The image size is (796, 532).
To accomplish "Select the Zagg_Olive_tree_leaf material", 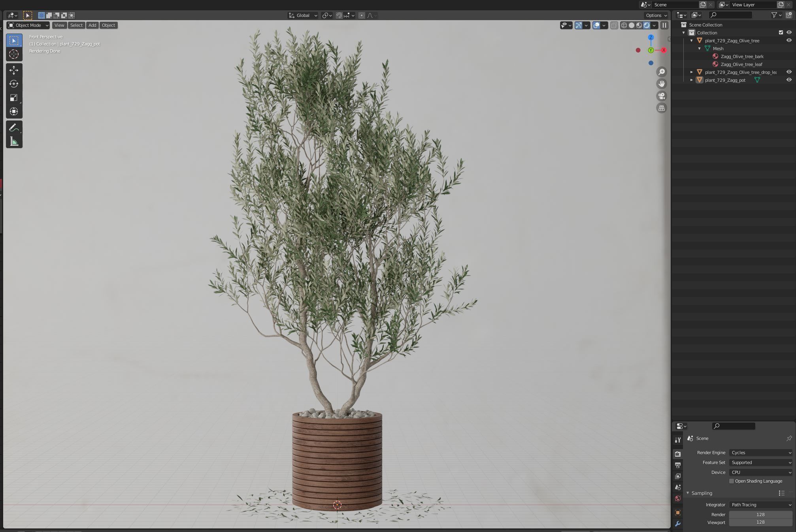I will click(741, 64).
